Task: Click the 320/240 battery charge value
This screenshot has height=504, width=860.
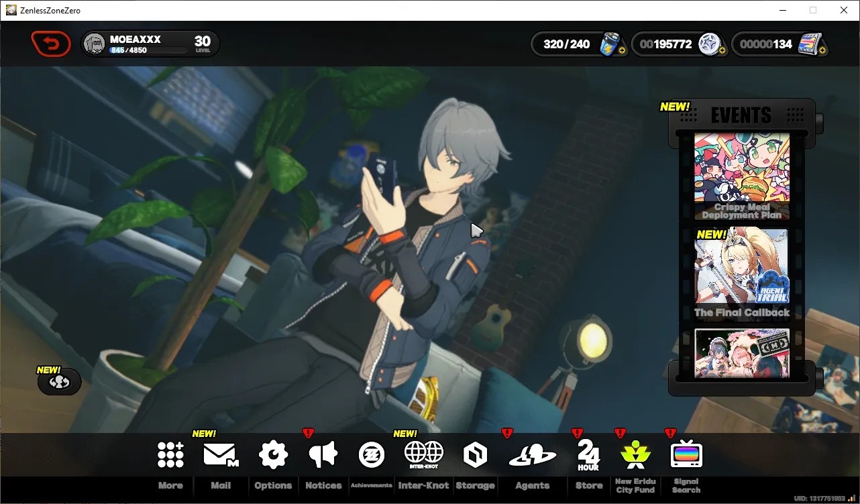Action: point(566,44)
